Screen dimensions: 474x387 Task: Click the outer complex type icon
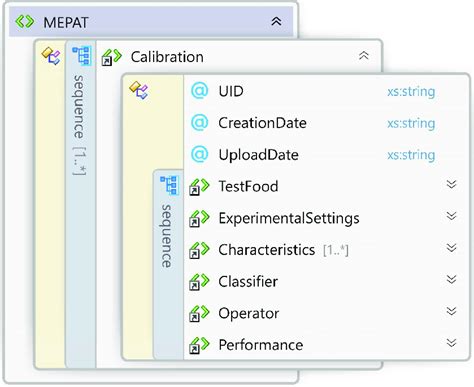click(51, 56)
